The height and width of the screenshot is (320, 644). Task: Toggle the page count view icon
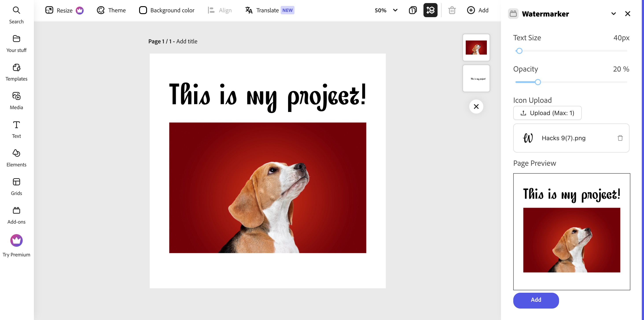tap(412, 10)
